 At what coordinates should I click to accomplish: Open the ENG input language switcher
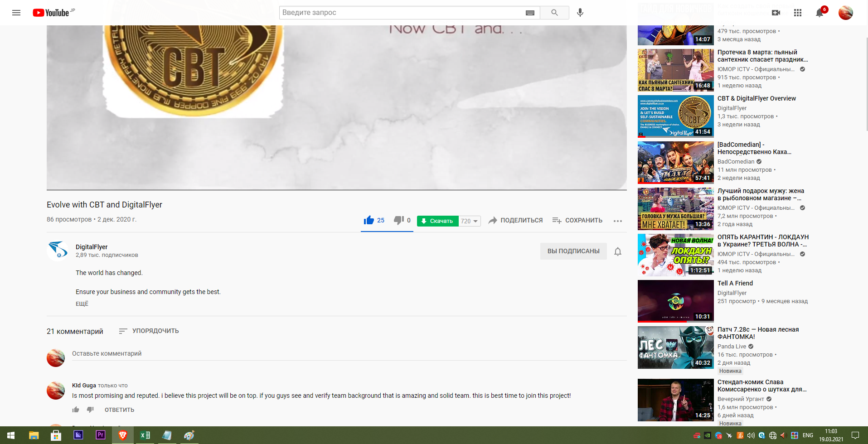(808, 435)
